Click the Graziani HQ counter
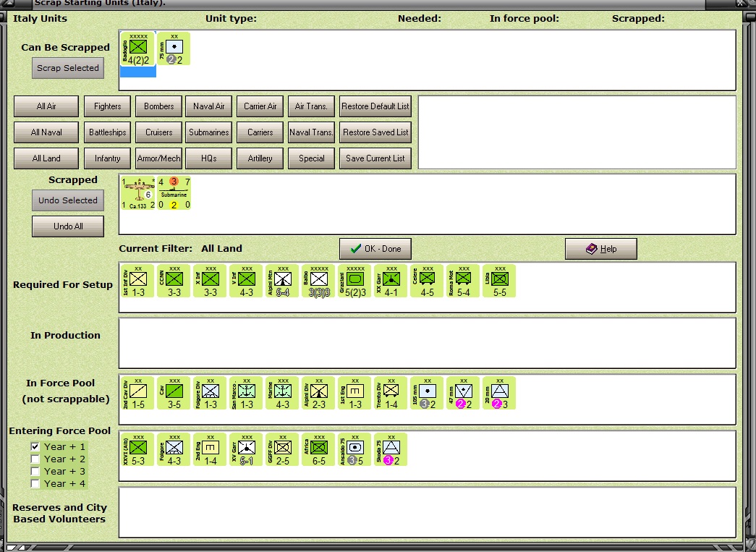756x552 pixels. (355, 281)
